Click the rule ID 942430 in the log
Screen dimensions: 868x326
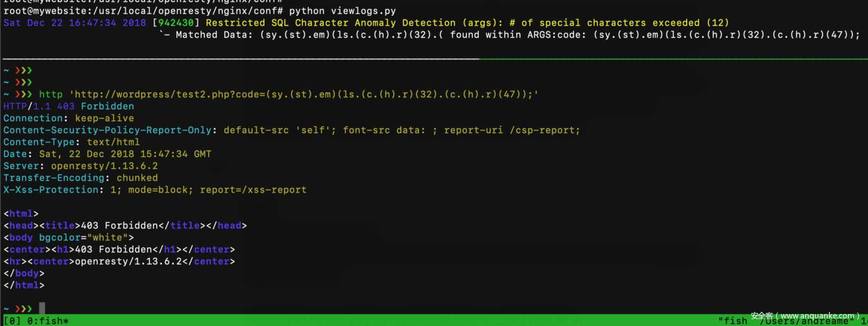click(x=176, y=23)
